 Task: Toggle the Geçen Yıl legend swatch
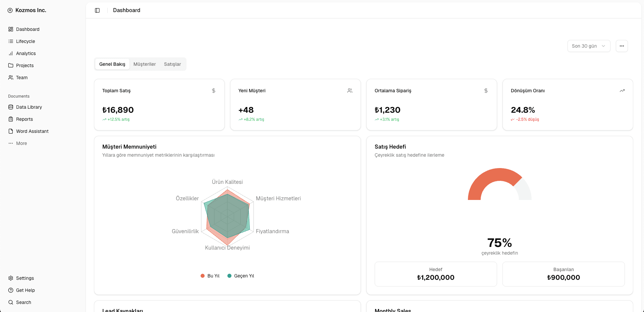click(229, 276)
